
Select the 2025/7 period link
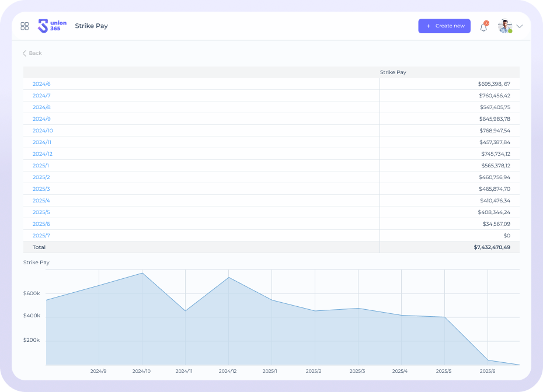(41, 236)
